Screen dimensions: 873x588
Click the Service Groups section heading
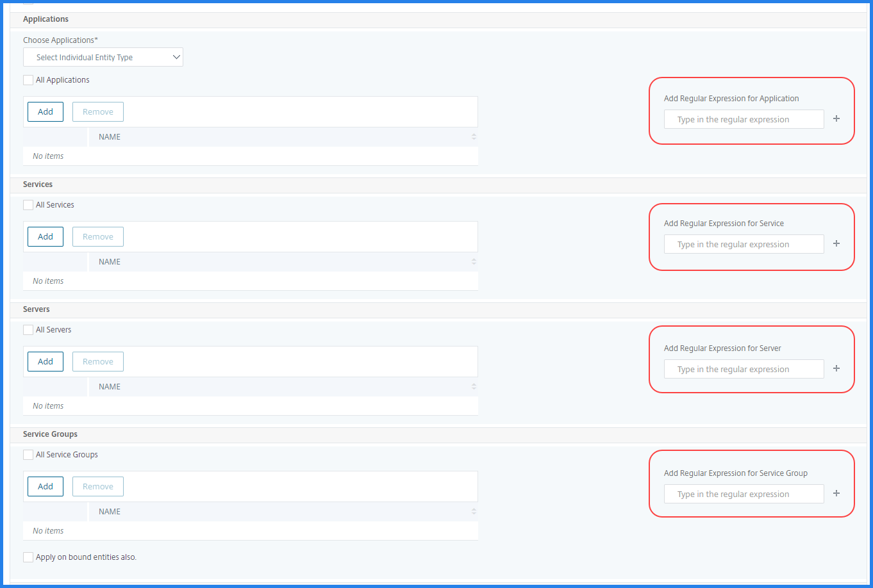[x=50, y=434]
